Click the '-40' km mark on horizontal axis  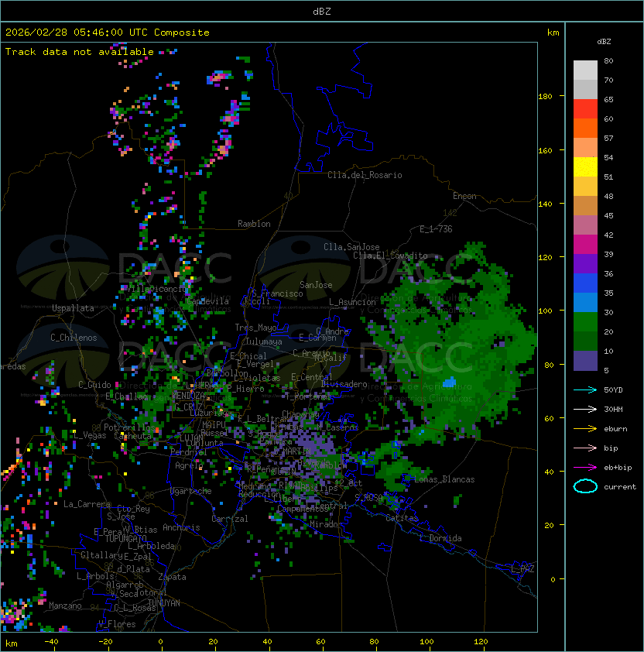(x=51, y=642)
